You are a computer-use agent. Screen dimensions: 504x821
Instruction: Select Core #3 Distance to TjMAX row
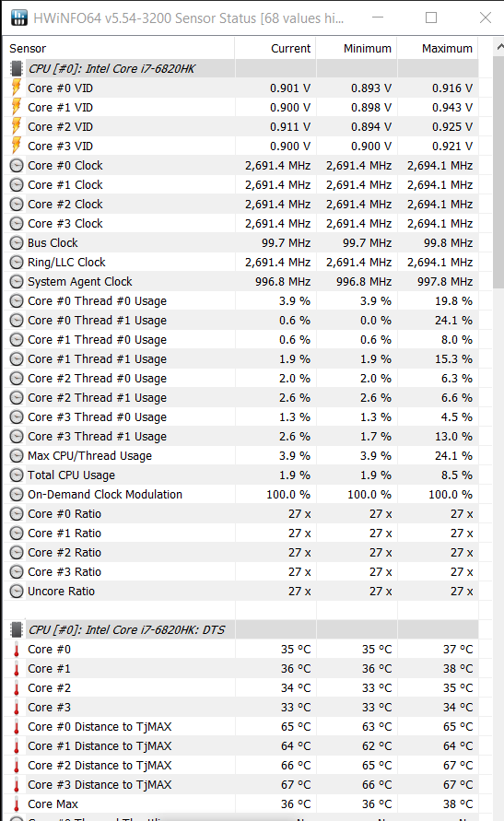(x=241, y=785)
